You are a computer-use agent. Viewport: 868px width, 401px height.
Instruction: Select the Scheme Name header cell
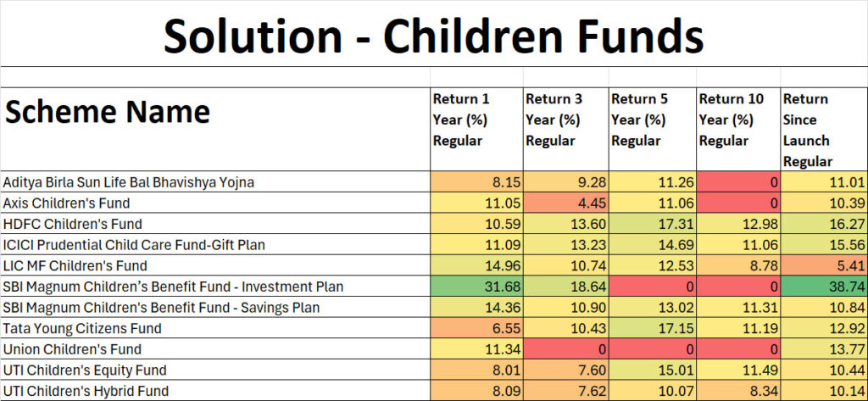click(x=215, y=129)
